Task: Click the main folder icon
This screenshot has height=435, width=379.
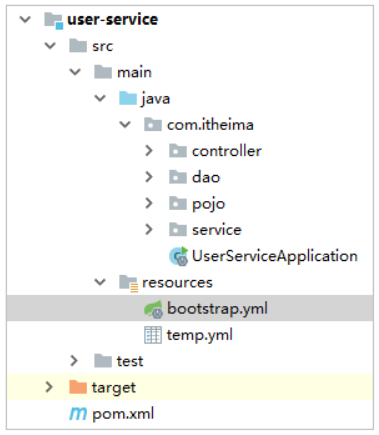Action: point(103,72)
